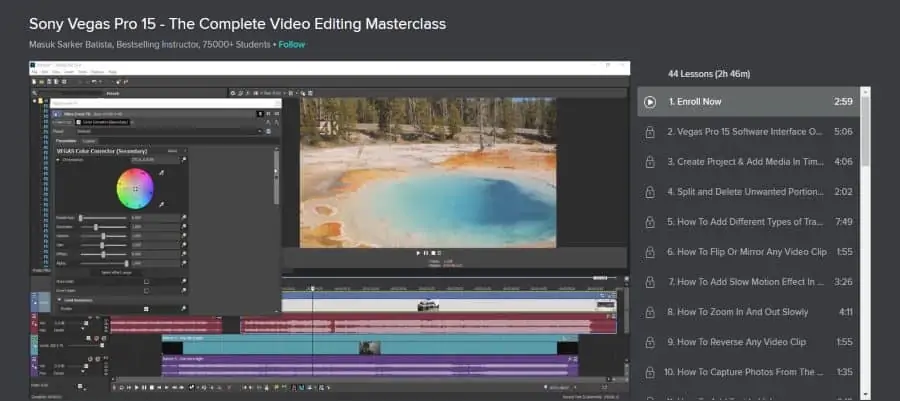Click Open folder icon in Vegas toolbar
900x401 pixels.
pos(41,82)
